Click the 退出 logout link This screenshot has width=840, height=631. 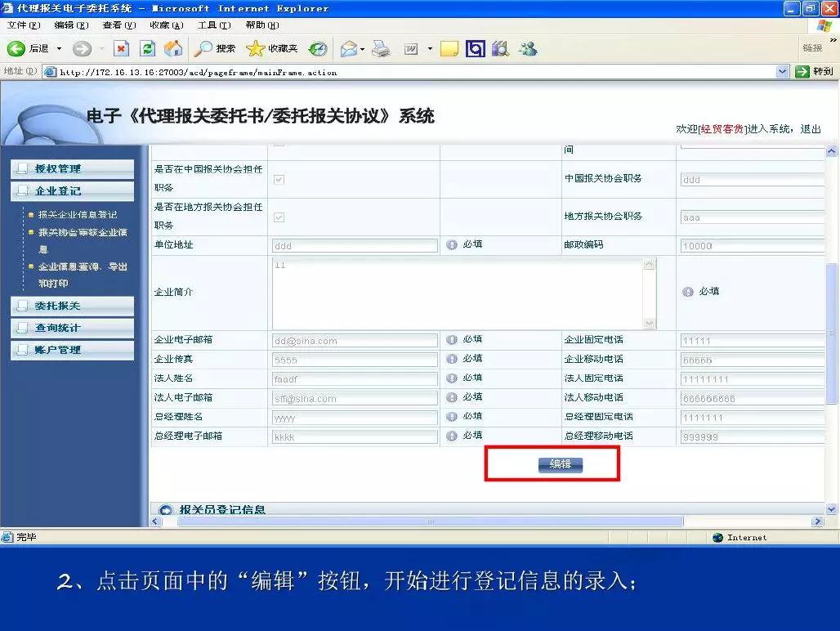tap(810, 128)
